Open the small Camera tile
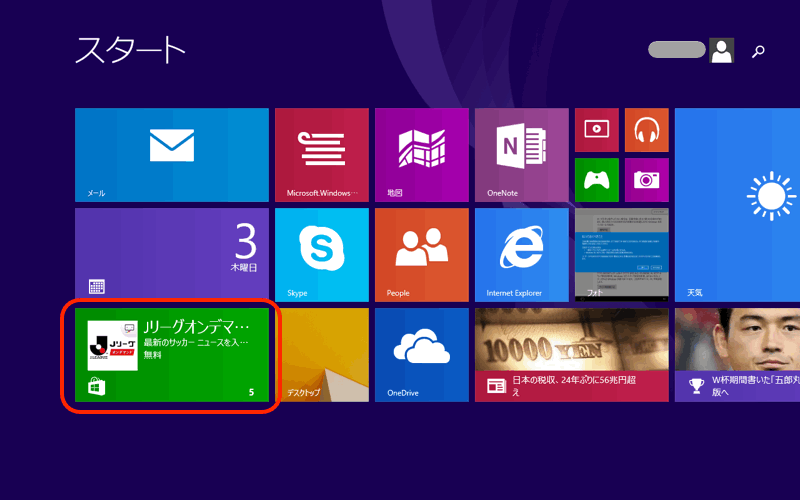The height and width of the screenshot is (500, 800). [x=646, y=180]
